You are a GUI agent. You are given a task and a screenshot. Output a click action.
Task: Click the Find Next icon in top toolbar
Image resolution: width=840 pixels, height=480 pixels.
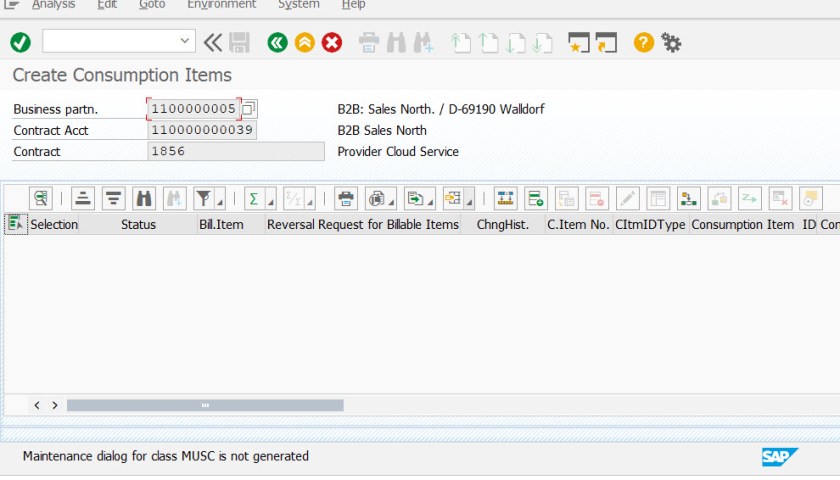[423, 42]
